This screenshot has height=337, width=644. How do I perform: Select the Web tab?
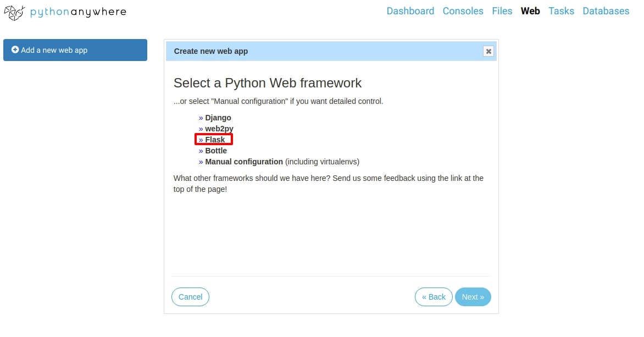click(530, 11)
